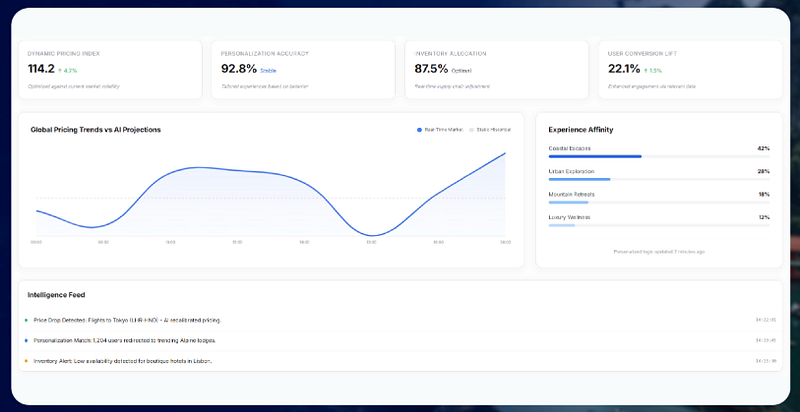Click the green up arrow next to 114.2
Screen dimensions: 800x412
point(60,70)
